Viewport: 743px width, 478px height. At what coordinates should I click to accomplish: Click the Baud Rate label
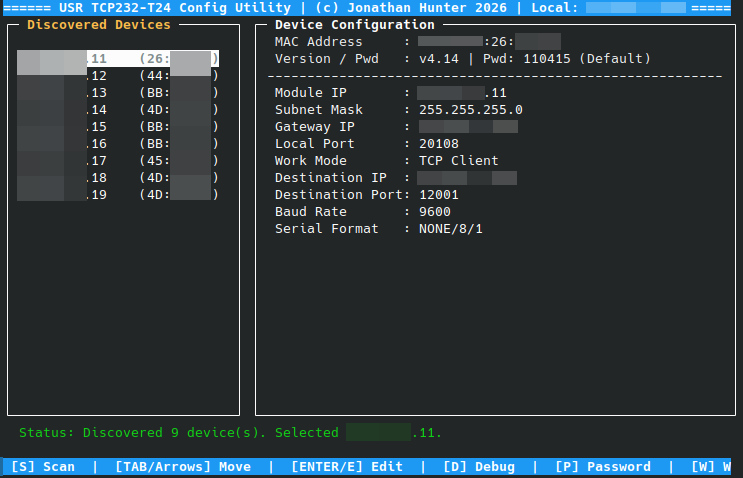(311, 212)
